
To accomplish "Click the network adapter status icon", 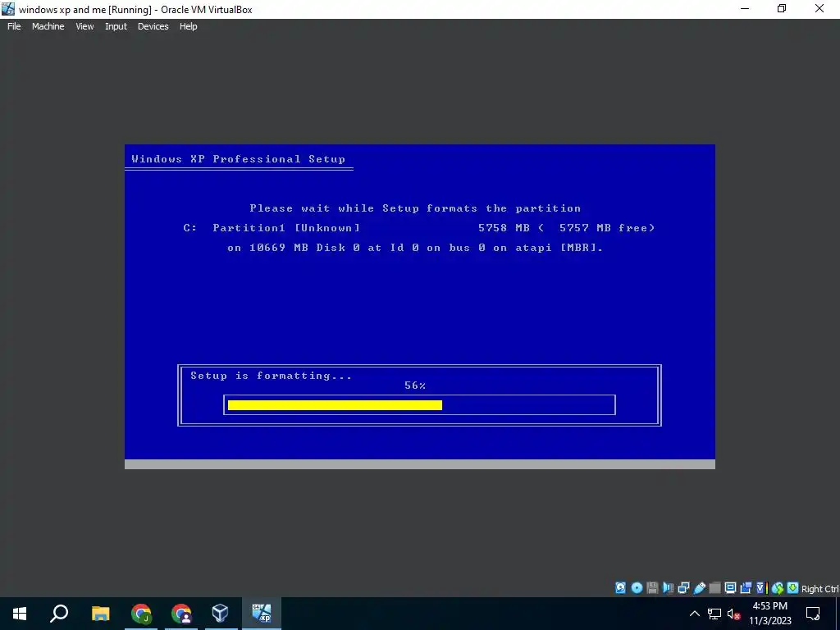I will coord(683,588).
